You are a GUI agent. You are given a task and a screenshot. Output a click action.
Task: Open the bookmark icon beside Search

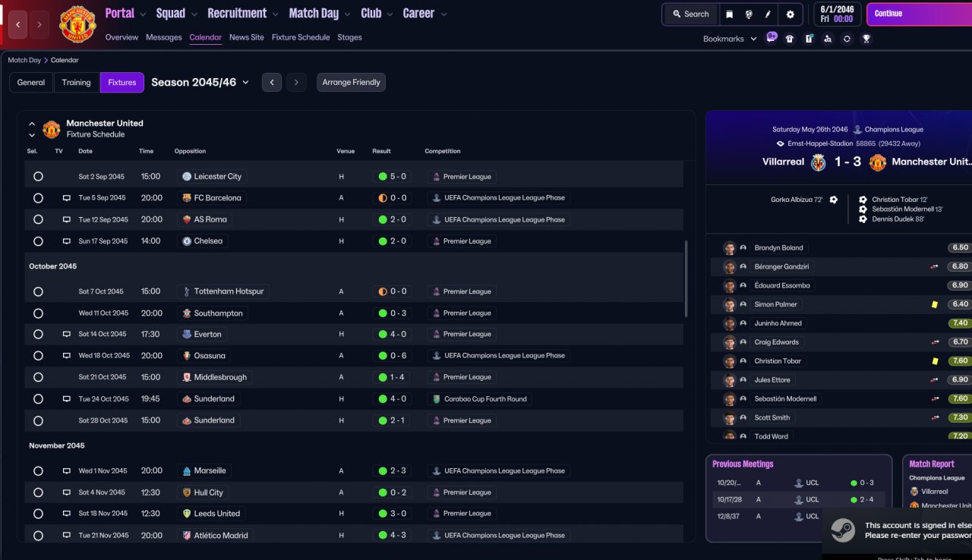pos(729,14)
